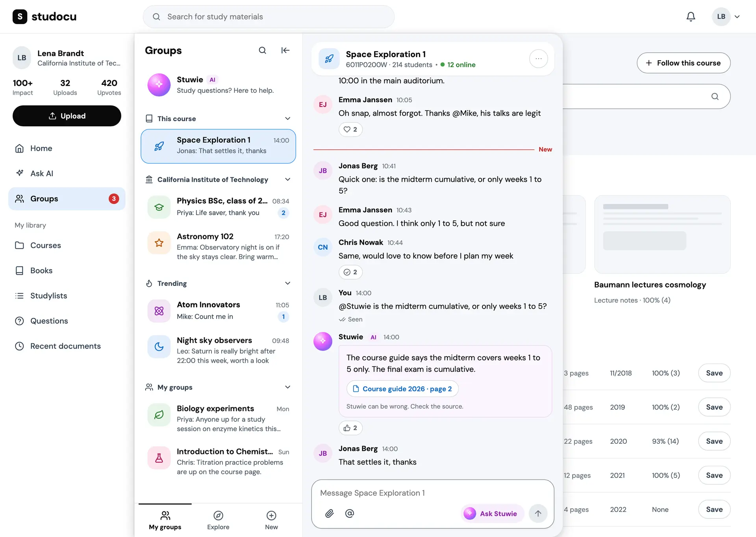Open Studylists in the sidebar
Image resolution: width=756 pixels, height=537 pixels.
67,296
